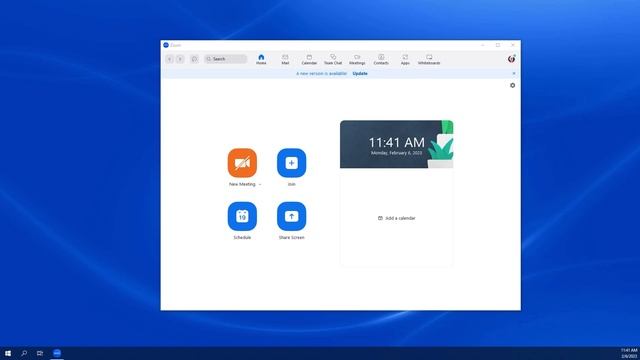Open the Mail tab
Screen dimensions: 640x360
coord(285,60)
